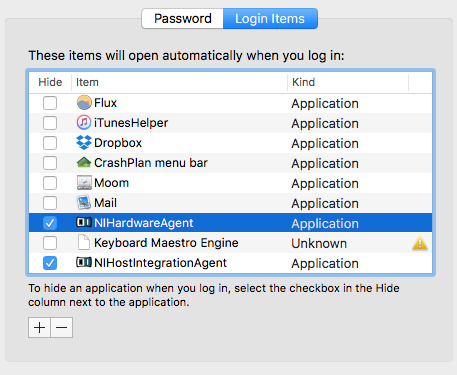
Task: Select CrashPlan menu bar item name
Action: (151, 163)
